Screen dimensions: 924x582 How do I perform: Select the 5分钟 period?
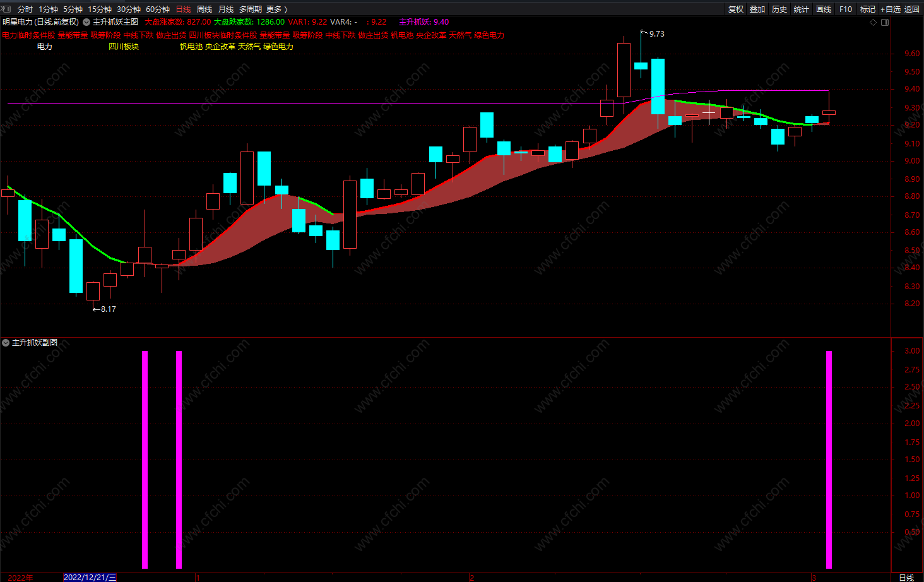(73, 9)
